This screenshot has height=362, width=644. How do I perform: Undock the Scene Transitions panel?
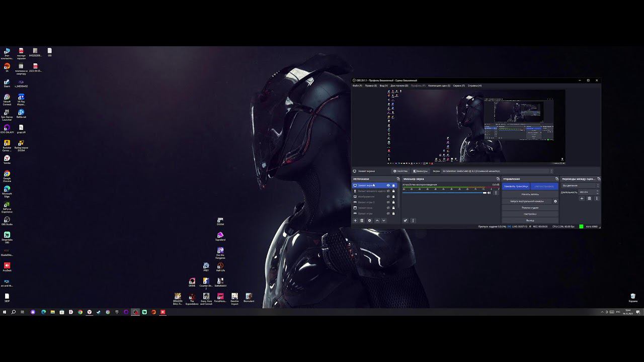pyautogui.click(x=599, y=179)
